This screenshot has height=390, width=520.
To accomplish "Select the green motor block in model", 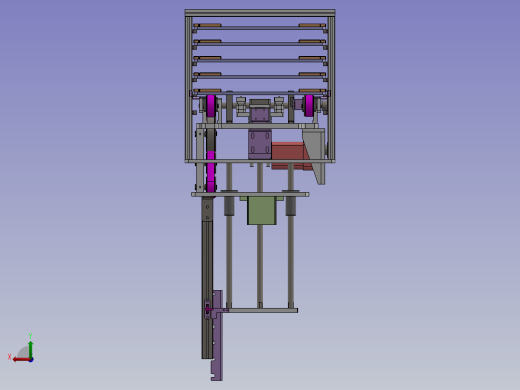I will [262, 210].
